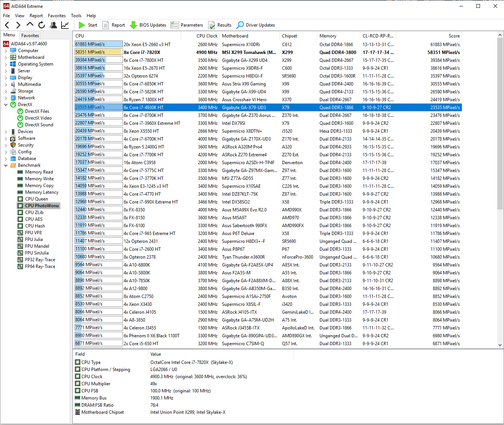Sort by Chipset column header
This screenshot has width=504, height=425.
pos(298,36)
